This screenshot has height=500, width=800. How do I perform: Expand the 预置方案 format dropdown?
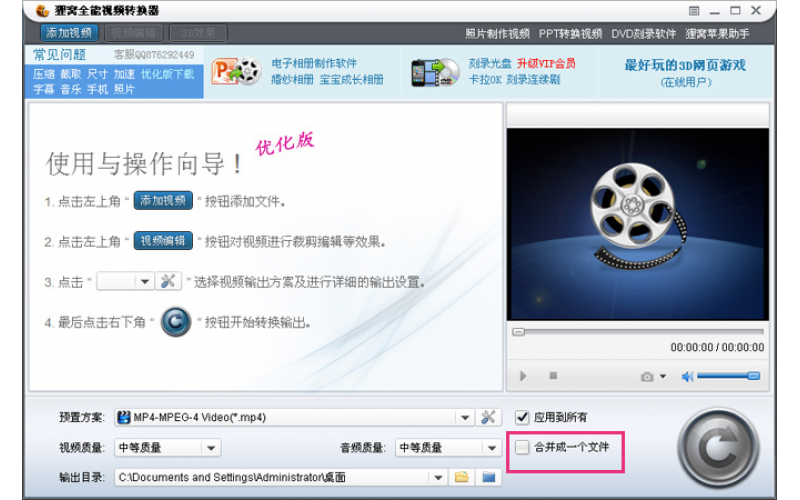465,417
